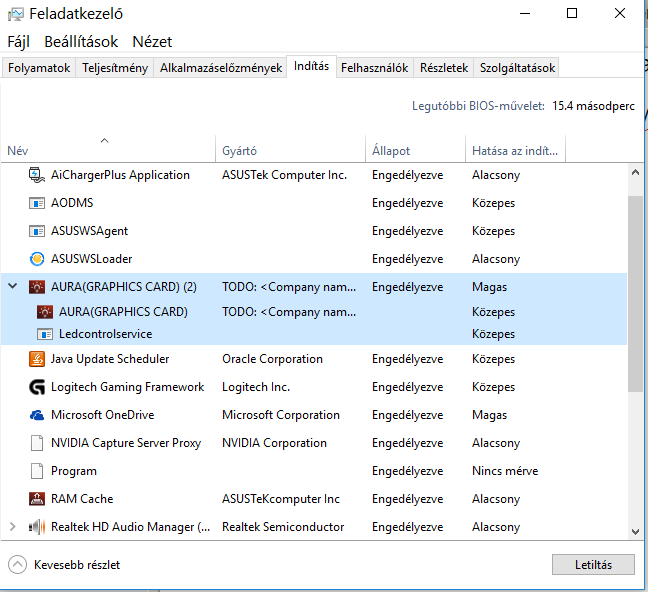Viewport: 648px width, 592px height.
Task: Select the ASUSWSLoader entry
Action: pyautogui.click(x=91, y=259)
